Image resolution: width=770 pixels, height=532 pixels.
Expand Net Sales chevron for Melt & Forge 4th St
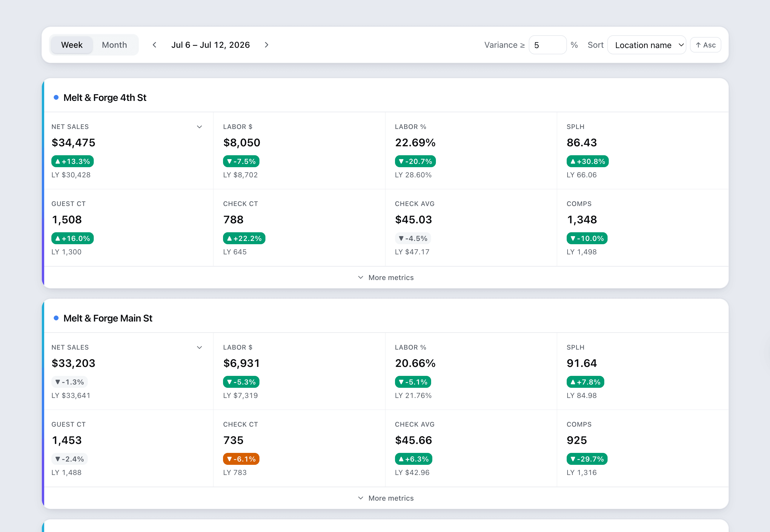tap(199, 127)
